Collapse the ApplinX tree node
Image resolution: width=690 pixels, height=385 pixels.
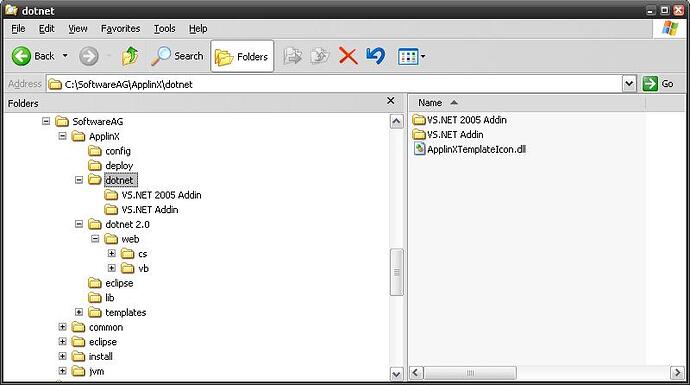tap(62, 136)
